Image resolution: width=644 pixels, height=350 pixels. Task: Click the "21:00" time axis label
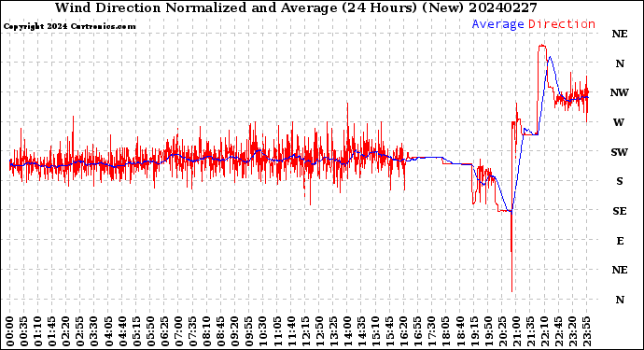tap(517, 331)
